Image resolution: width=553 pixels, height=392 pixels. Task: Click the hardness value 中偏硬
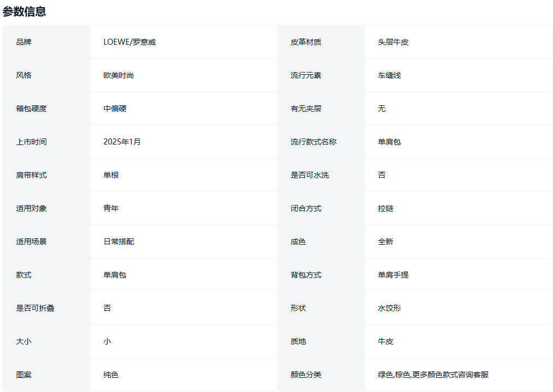click(x=115, y=108)
